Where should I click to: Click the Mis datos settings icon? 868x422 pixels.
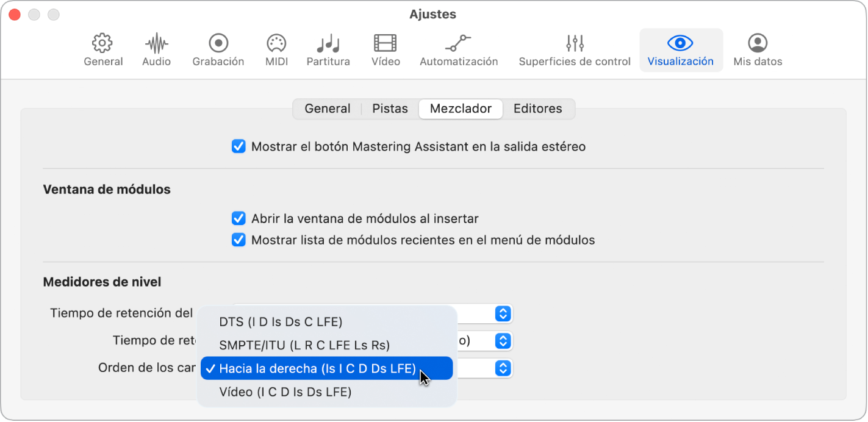point(757,49)
